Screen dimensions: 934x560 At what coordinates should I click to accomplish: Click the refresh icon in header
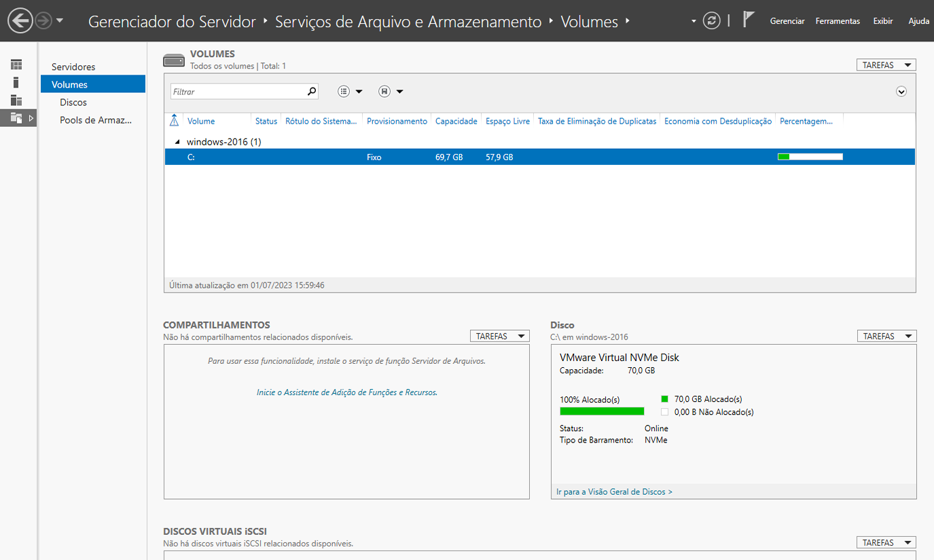click(x=711, y=21)
